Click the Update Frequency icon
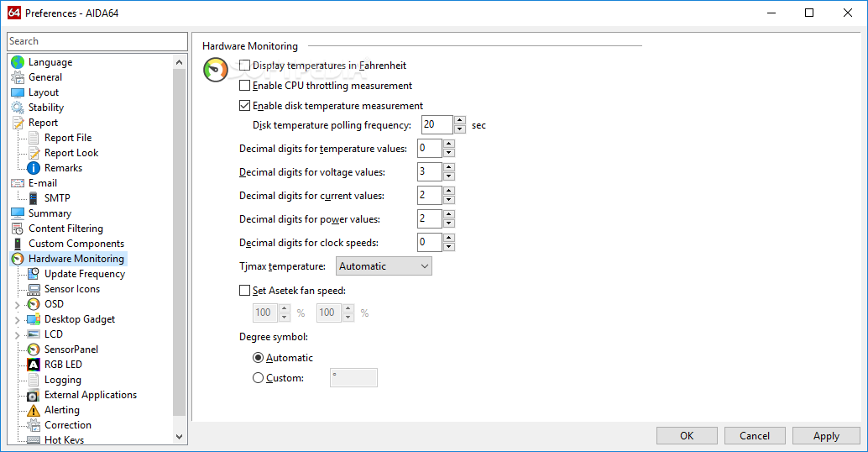868x452 pixels. pyautogui.click(x=34, y=274)
